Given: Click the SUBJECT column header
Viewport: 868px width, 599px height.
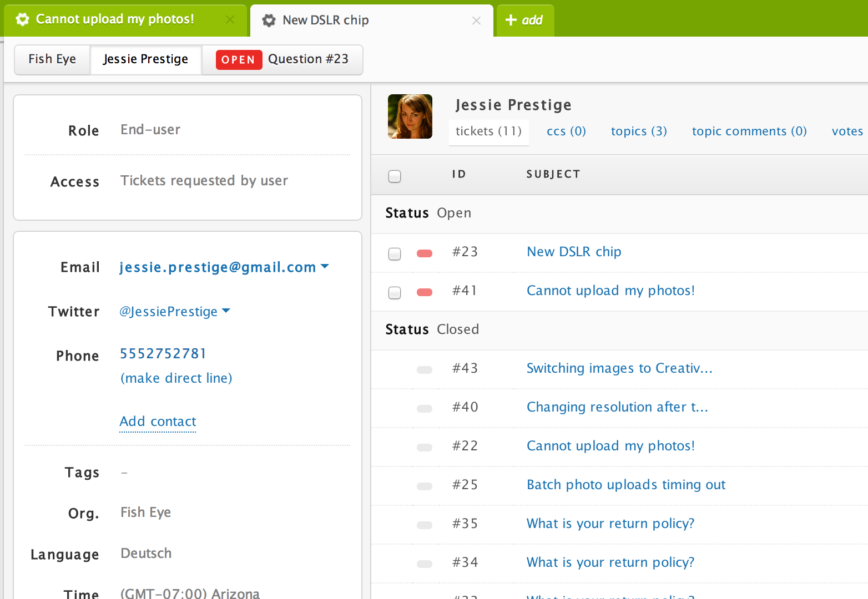Looking at the screenshot, I should (553, 174).
